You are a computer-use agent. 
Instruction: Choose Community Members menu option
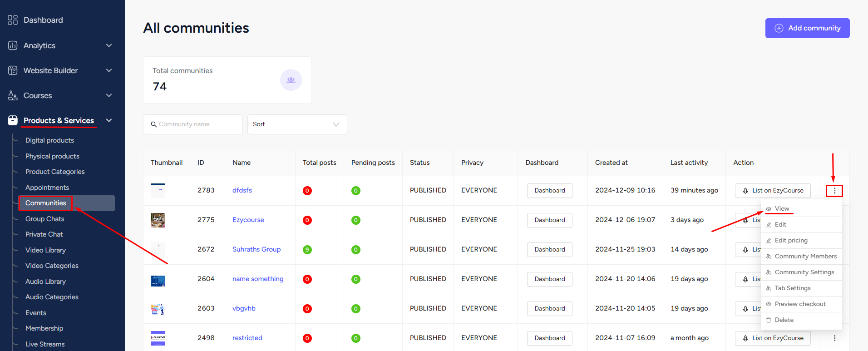coord(801,257)
